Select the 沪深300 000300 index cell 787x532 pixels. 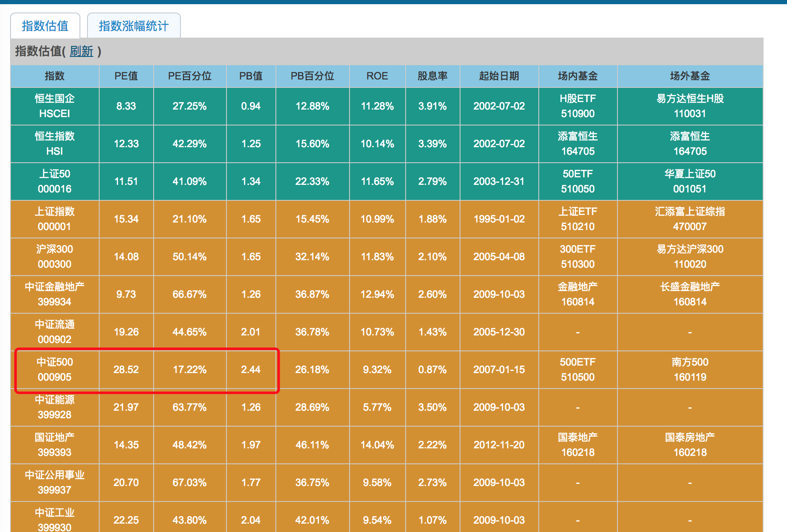click(54, 257)
